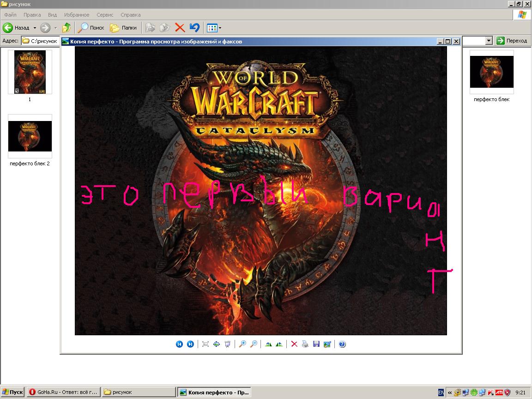Open the Файл menu
The width and height of the screenshot is (532, 399).
[10, 15]
